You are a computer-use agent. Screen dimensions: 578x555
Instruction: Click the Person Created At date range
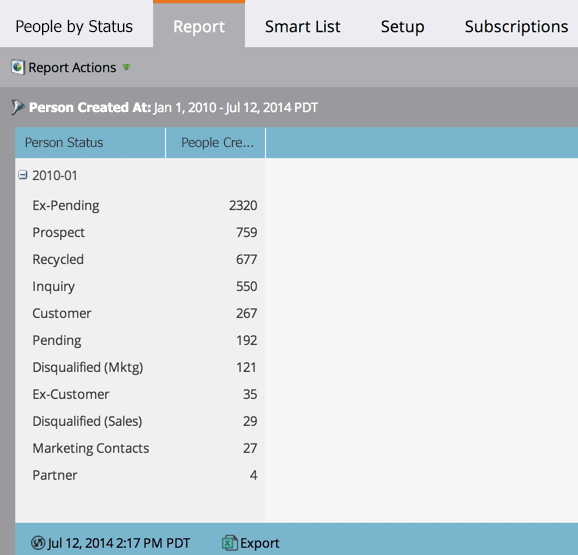click(236, 108)
